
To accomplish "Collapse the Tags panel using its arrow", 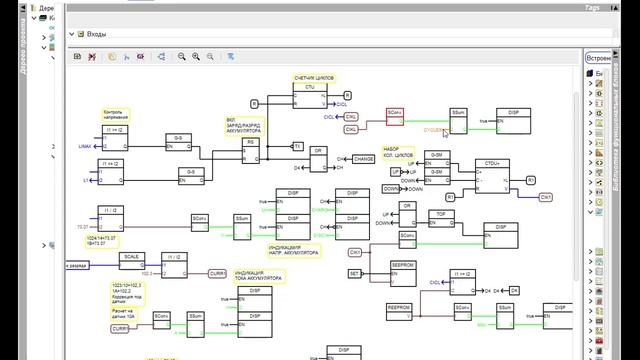I will click(x=615, y=8).
